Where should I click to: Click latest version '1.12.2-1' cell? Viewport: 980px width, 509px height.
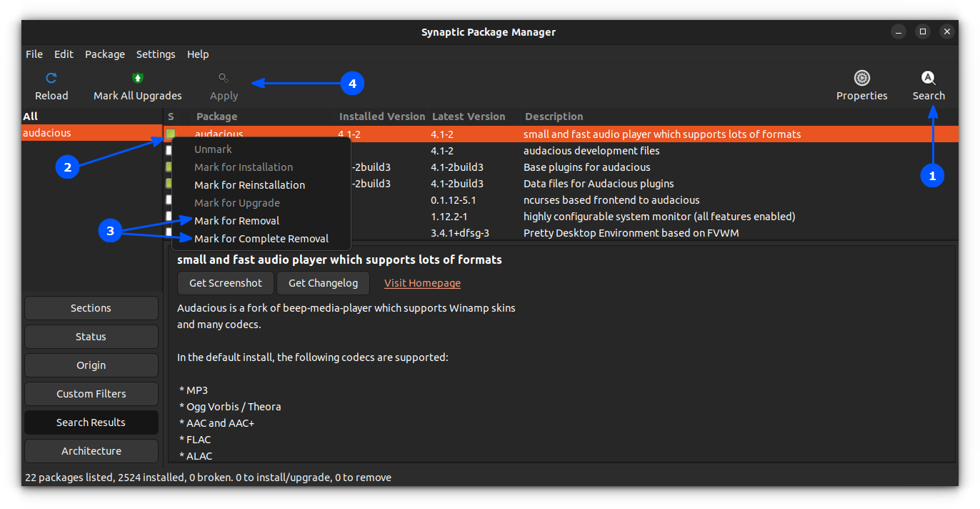tap(449, 217)
